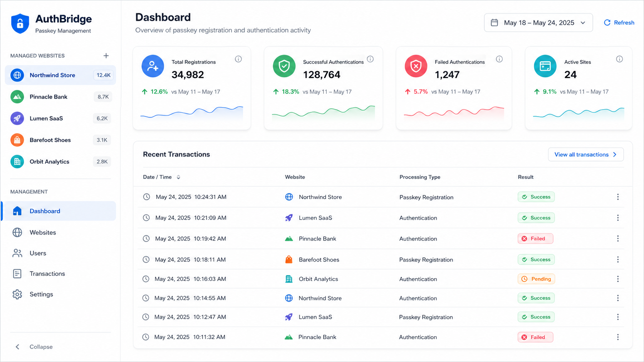Screen dimensions: 644x362
Task: Select Northwind Store in managed websites
Action: click(x=60, y=75)
